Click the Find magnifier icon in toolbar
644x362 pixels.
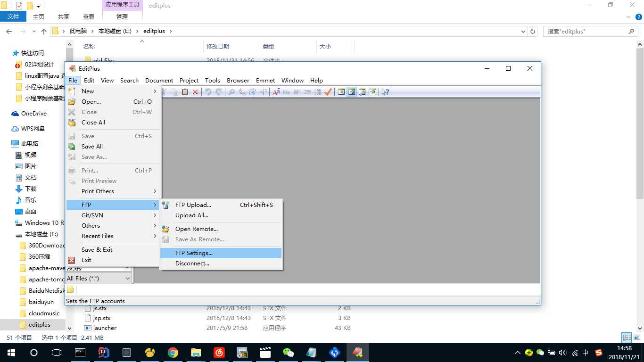231,92
